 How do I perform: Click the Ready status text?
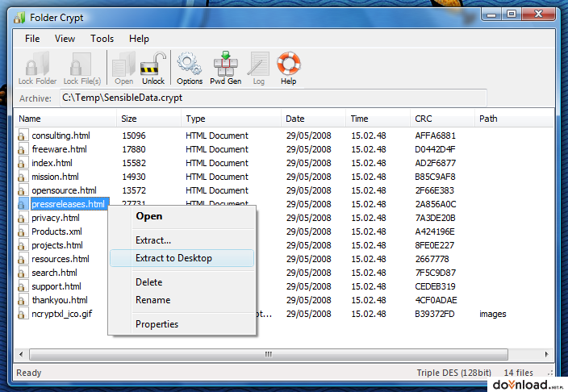pyautogui.click(x=29, y=373)
